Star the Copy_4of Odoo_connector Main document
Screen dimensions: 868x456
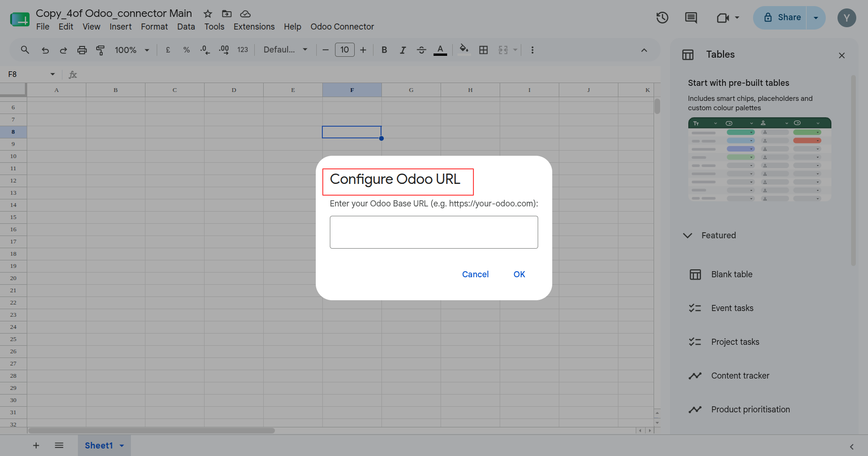tap(208, 14)
